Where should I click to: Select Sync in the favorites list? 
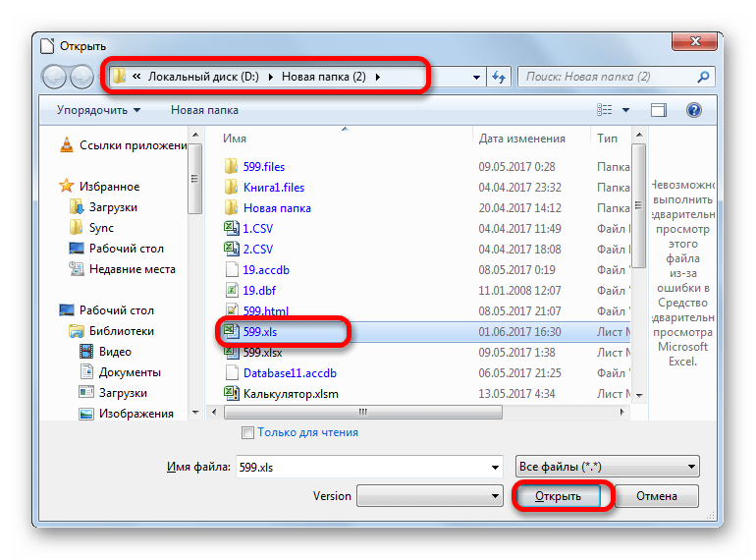(x=101, y=228)
